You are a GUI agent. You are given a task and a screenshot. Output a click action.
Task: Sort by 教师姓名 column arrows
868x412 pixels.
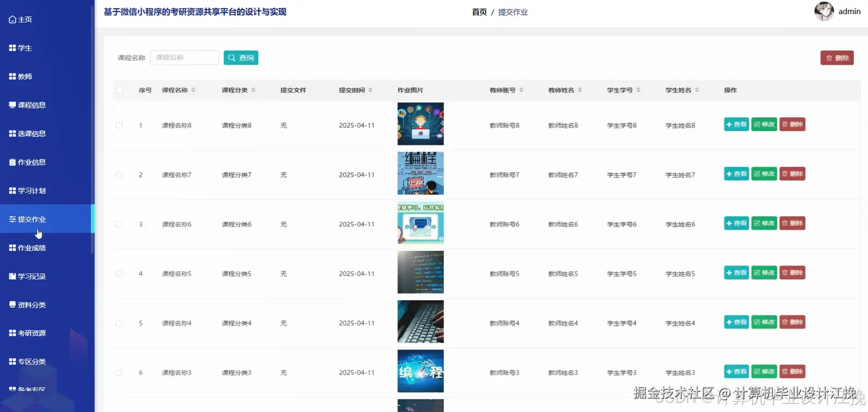point(580,90)
